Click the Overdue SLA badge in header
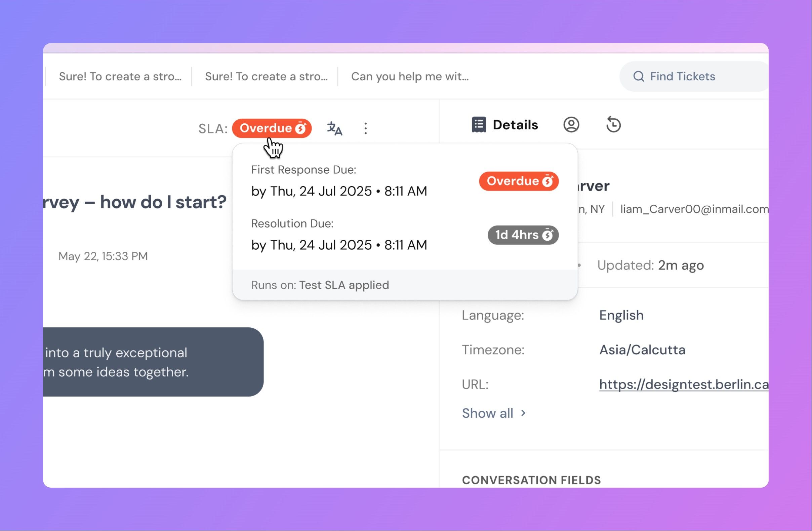812x531 pixels. click(272, 128)
